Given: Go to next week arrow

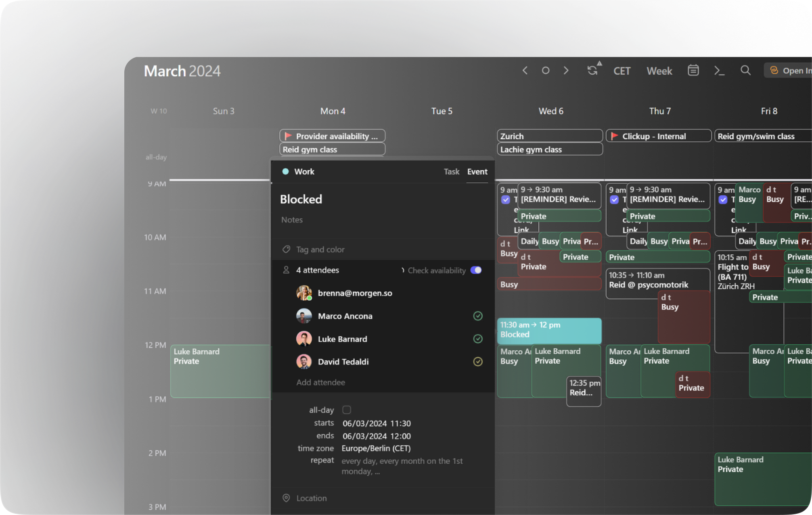Looking at the screenshot, I should click(566, 71).
